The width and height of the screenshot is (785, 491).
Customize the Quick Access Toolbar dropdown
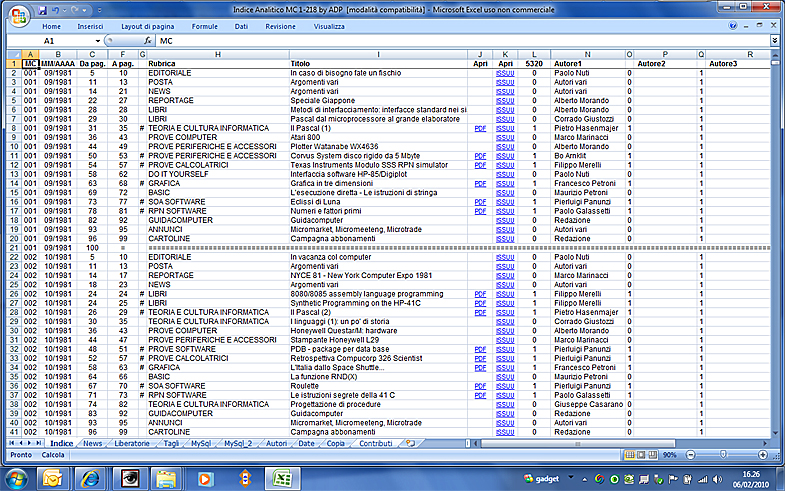99,10
